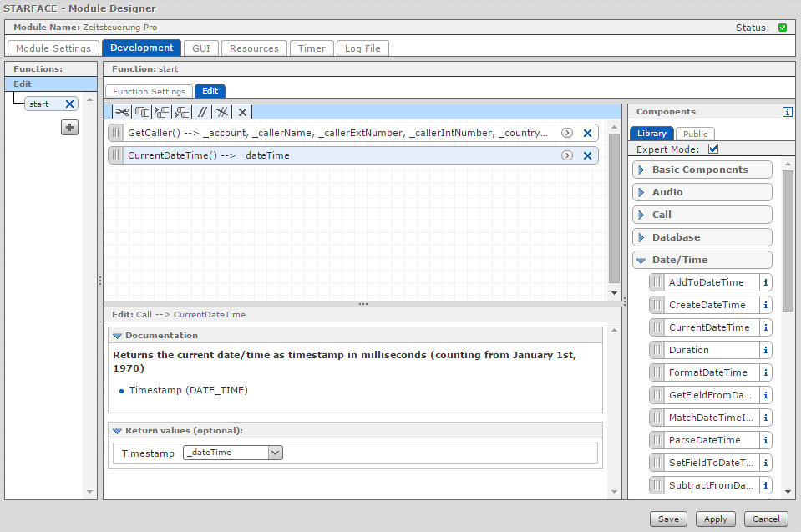Click the add function plus button

70,128
